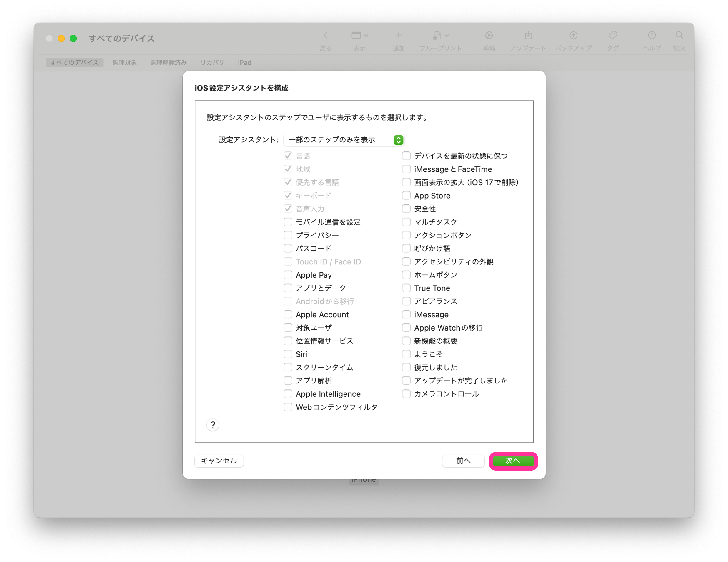Enable the Apple Pay checkbox

[288, 275]
